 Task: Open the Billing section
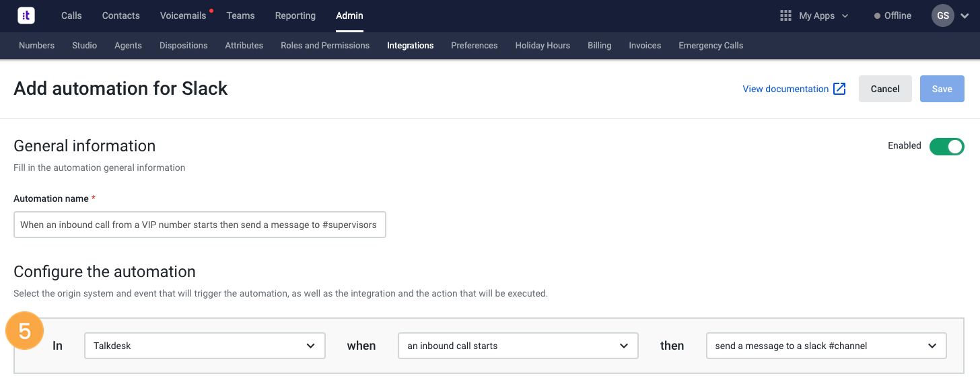[x=600, y=46]
